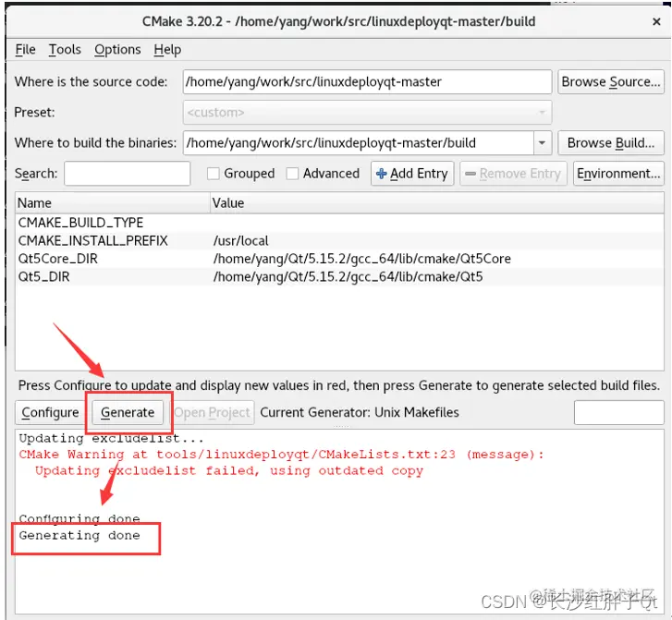Click the Open Project button
Viewport: 672px width, 620px height.
coord(213,413)
